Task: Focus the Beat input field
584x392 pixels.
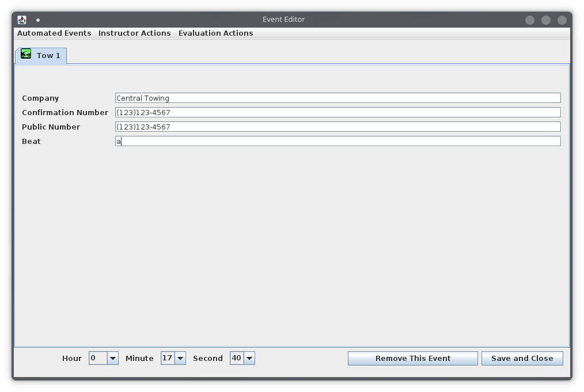Action: click(338, 141)
